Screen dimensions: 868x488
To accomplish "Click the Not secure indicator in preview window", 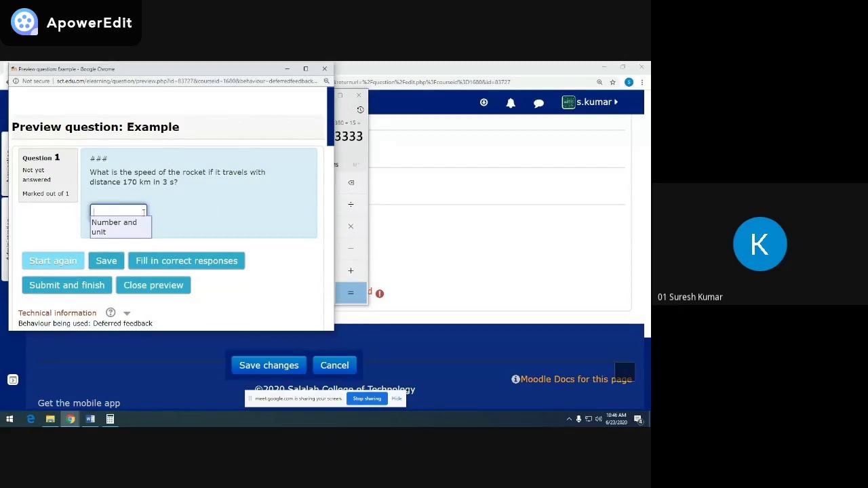I will coord(32,81).
